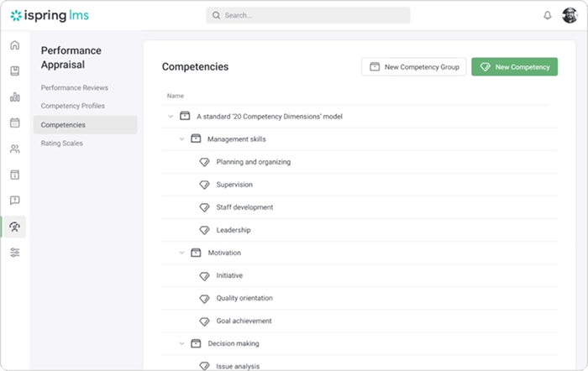Click the diamond icon beside Initiative
Screen dimensions: 588x371
coord(204,276)
